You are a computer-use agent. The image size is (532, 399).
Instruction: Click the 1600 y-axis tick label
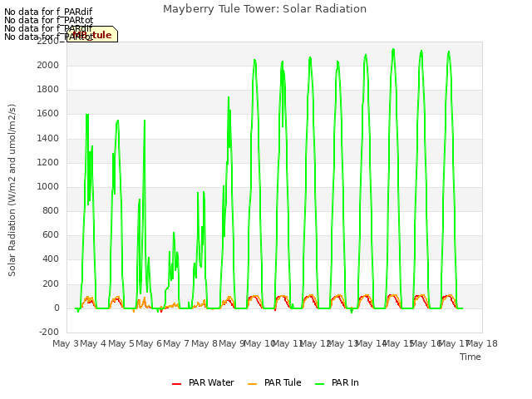click(x=48, y=114)
